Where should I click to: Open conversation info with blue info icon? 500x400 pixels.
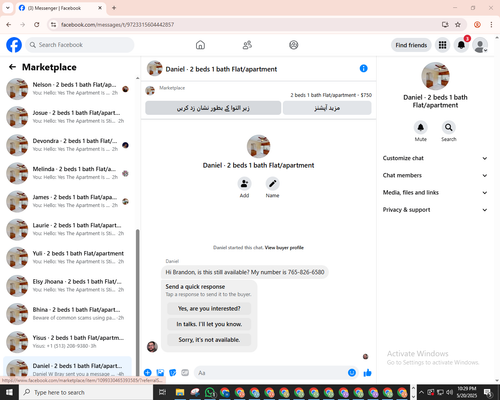pyautogui.click(x=364, y=68)
